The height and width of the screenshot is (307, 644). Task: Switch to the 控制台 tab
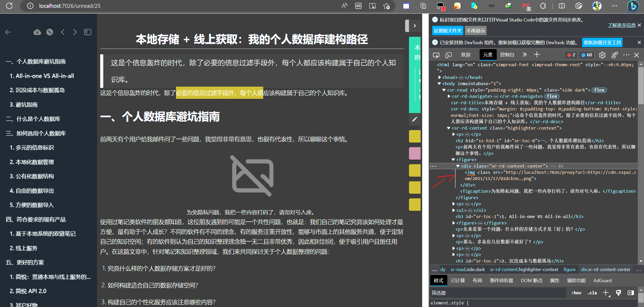(507, 55)
